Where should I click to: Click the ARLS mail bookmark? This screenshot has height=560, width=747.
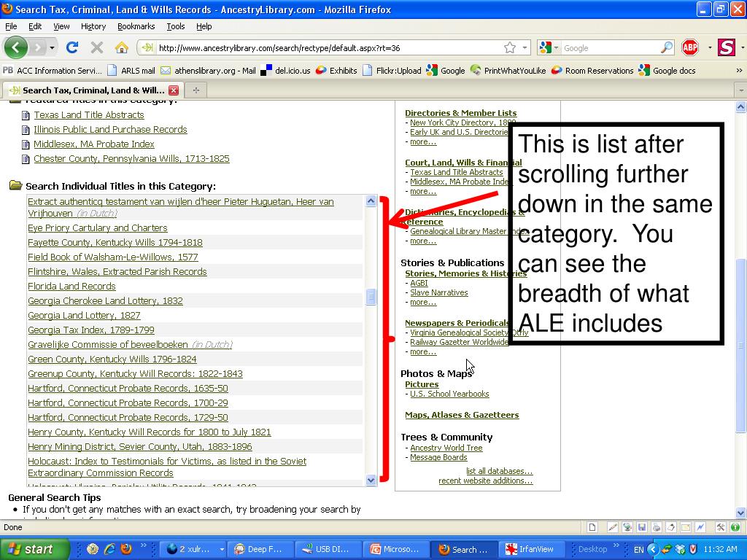pyautogui.click(x=131, y=71)
